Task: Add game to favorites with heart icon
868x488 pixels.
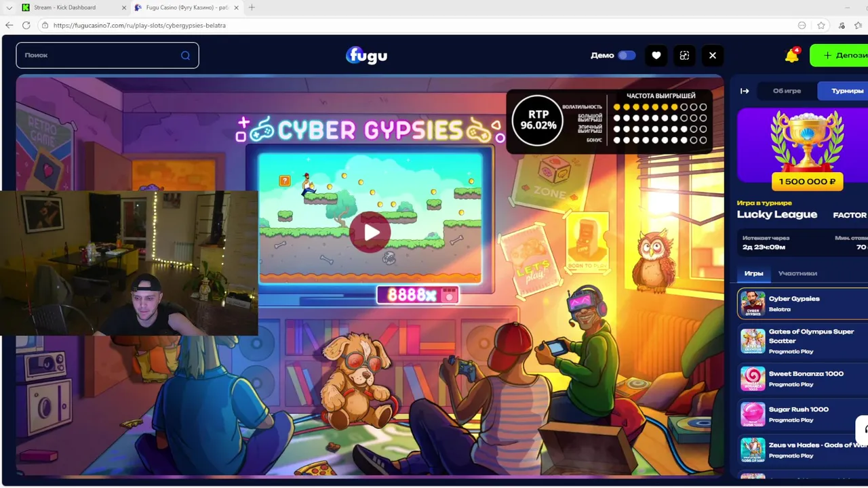Action: click(656, 56)
